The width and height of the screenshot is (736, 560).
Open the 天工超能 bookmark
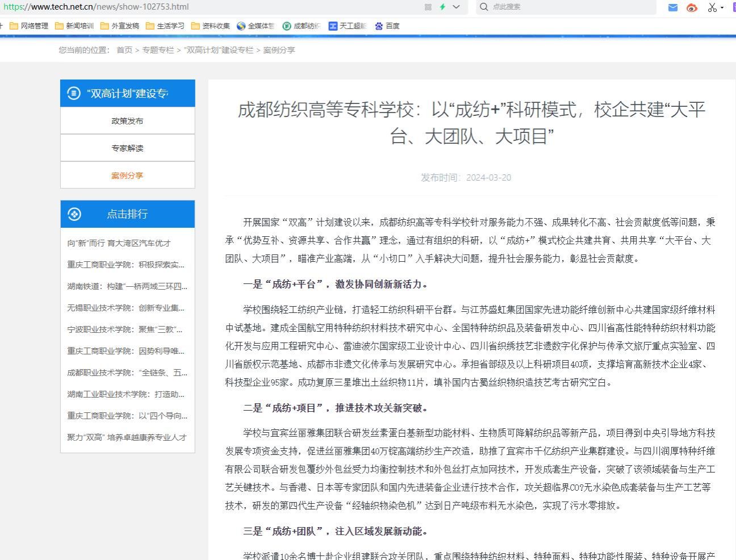[x=347, y=26]
